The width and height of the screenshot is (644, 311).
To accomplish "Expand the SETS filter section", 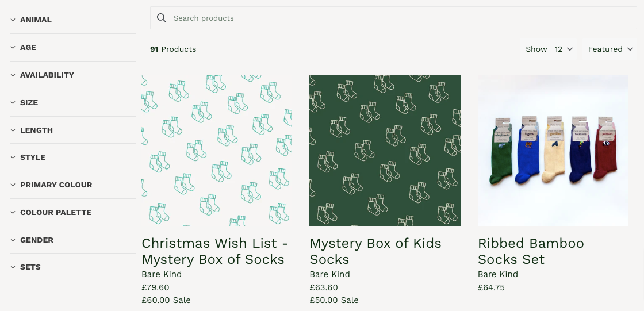I will (x=30, y=267).
